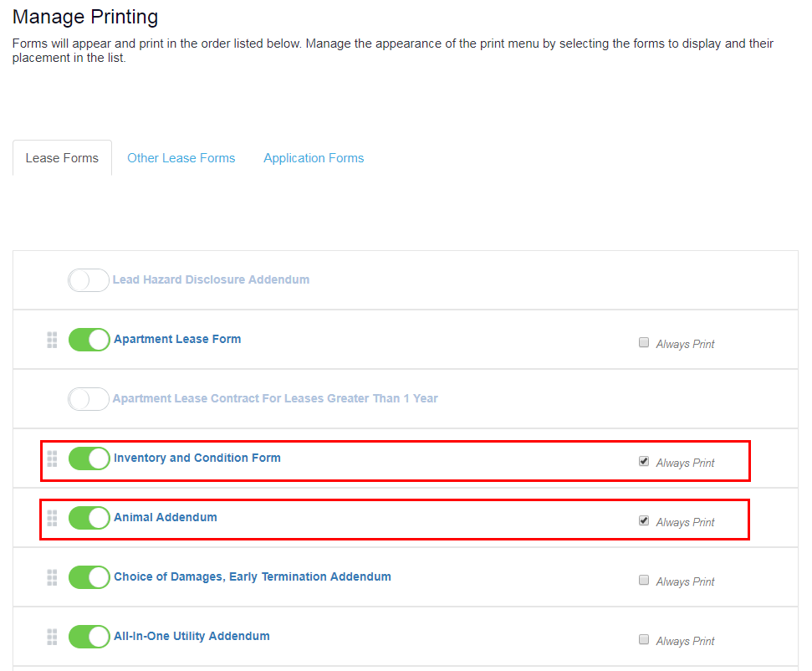The image size is (812, 671).
Task: Switch to the Other Lease Forms tab
Action: point(181,158)
